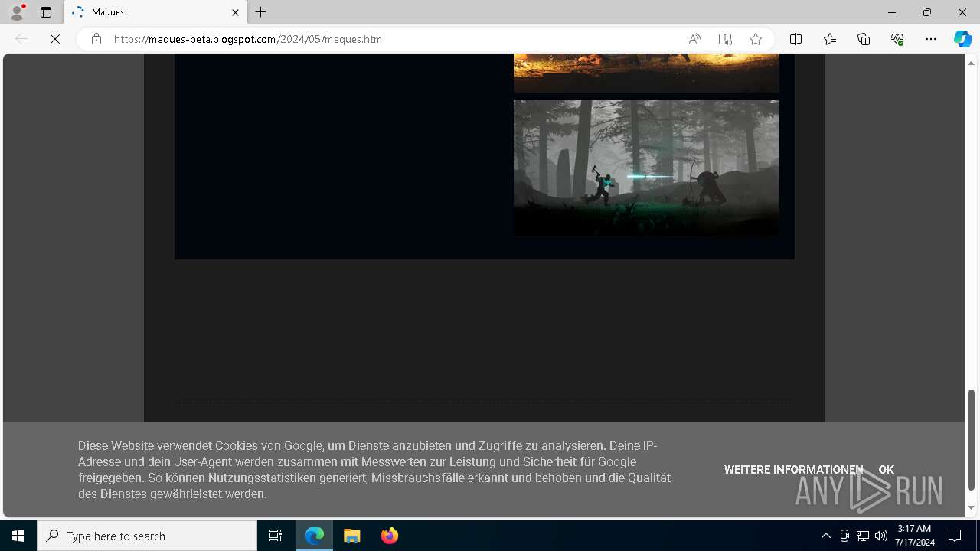The width and height of the screenshot is (980, 551).
Task: Go back to previous page
Action: coord(21,39)
